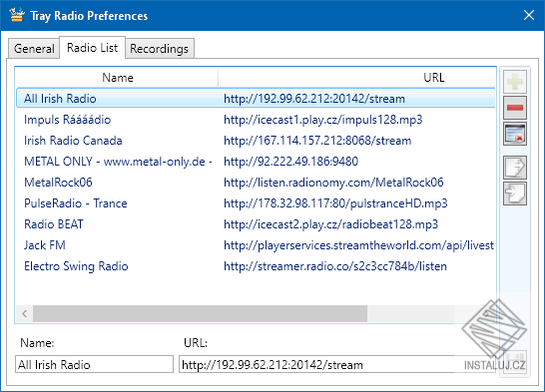Clear the radio list with window-X icon
The width and height of the screenshot is (545, 392).
pyautogui.click(x=515, y=134)
